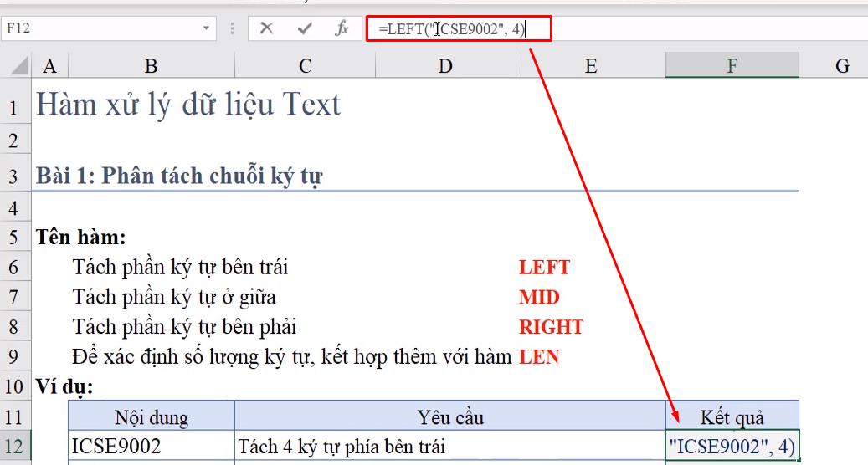The width and height of the screenshot is (868, 465).
Task: Open Insert Function fx dialog
Action: point(342,28)
